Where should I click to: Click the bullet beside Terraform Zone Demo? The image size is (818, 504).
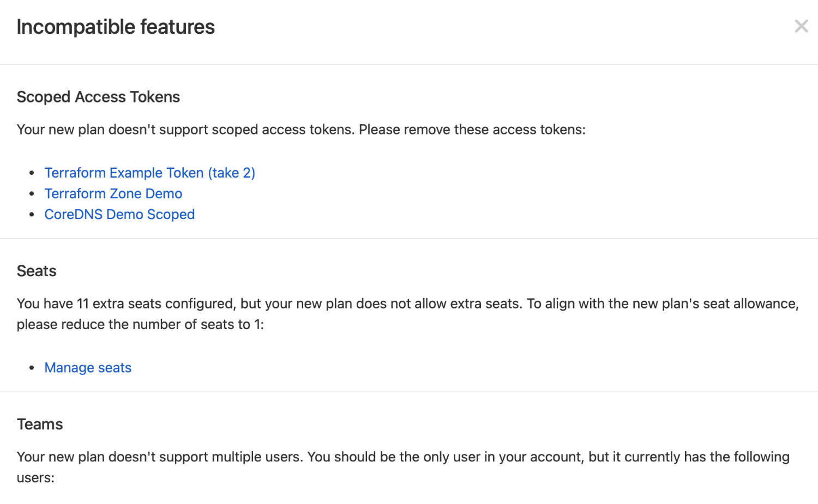(x=32, y=193)
